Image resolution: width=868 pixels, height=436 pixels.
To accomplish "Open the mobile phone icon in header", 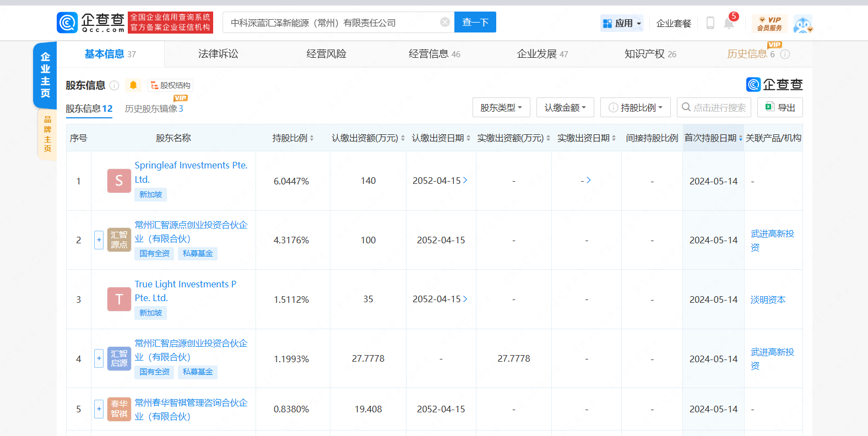I will point(710,23).
